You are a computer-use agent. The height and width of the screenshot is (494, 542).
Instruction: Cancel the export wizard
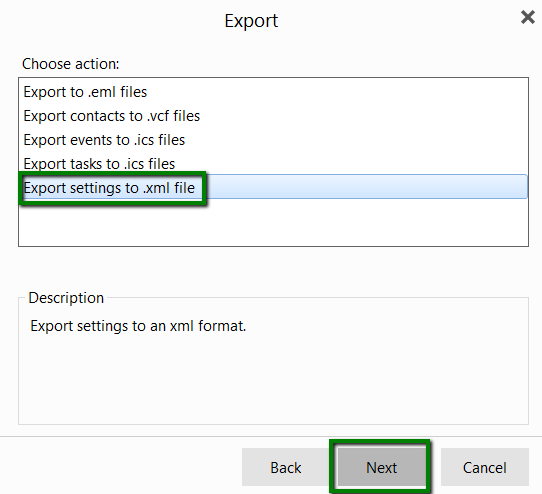[485, 467]
